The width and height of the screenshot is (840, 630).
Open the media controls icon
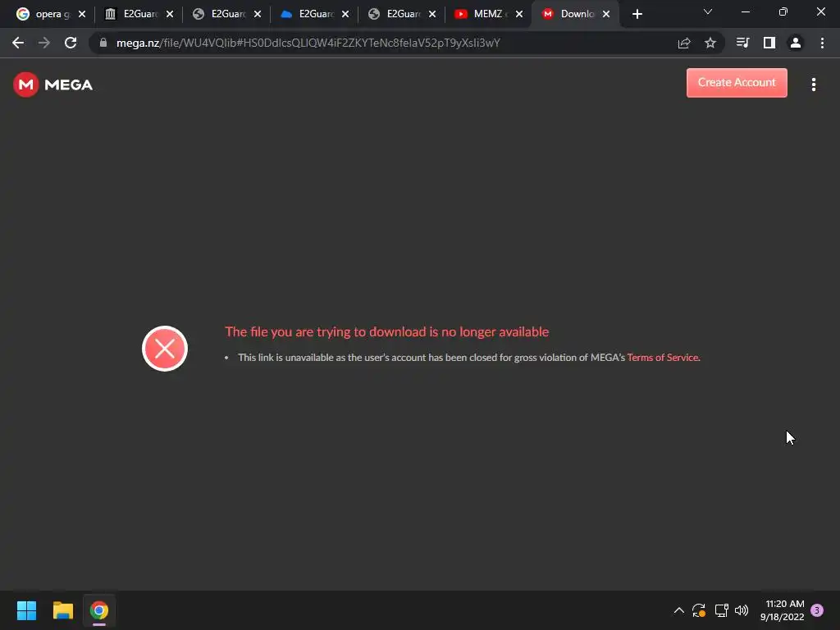[x=742, y=43]
